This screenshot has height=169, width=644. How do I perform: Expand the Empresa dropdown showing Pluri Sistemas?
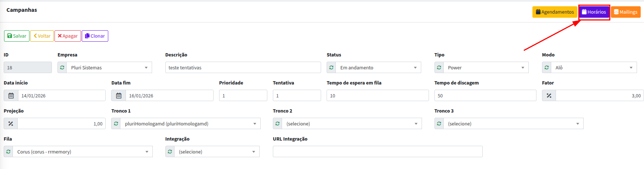click(x=109, y=68)
